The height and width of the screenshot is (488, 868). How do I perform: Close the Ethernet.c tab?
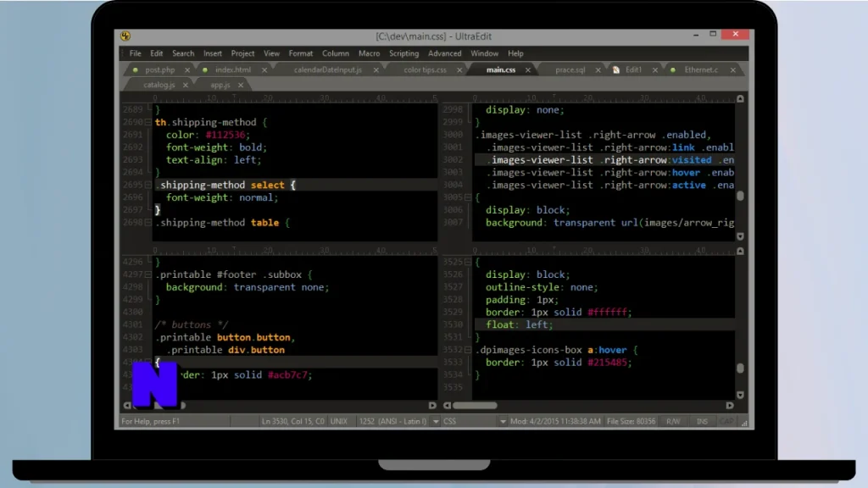[x=733, y=70]
